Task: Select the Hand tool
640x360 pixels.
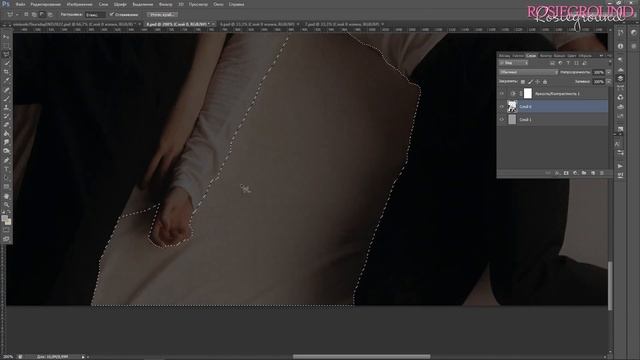Action: (6, 196)
